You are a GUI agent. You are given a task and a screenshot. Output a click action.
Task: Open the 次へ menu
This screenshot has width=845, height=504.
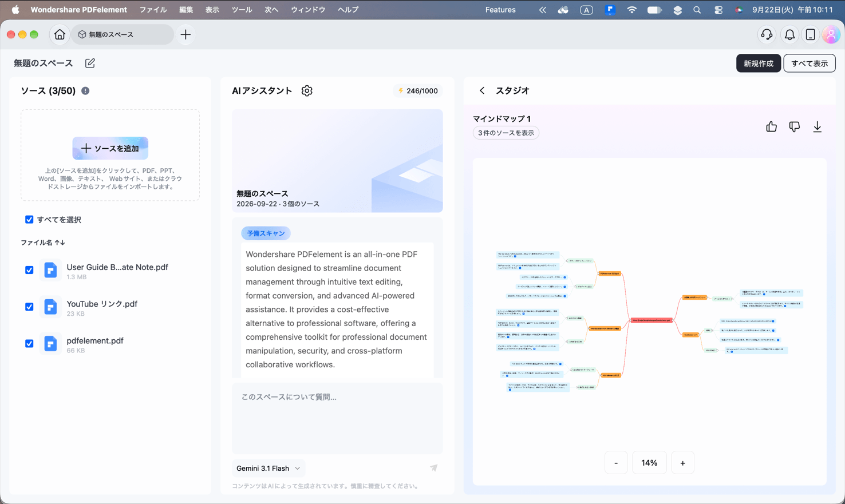pyautogui.click(x=271, y=10)
